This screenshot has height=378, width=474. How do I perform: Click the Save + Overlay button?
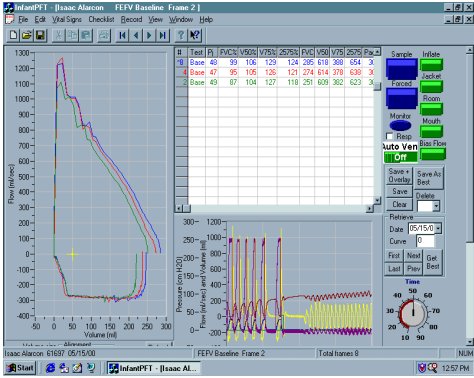399,176
